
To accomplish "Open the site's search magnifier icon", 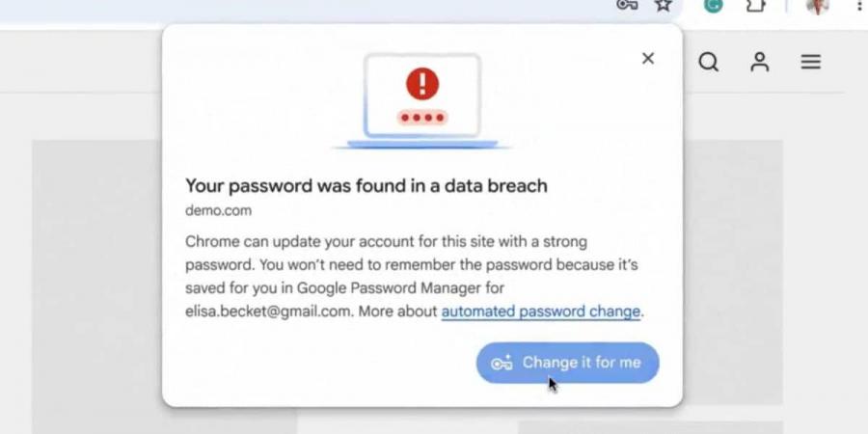I will 709,62.
